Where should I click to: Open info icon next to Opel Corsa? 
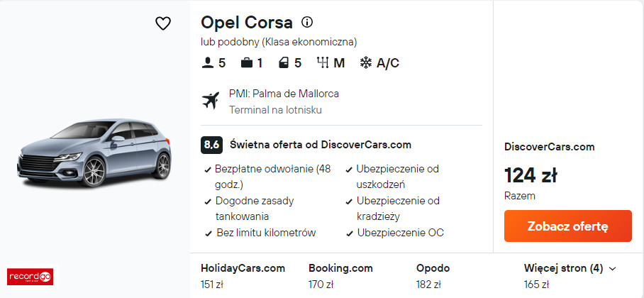point(307,22)
